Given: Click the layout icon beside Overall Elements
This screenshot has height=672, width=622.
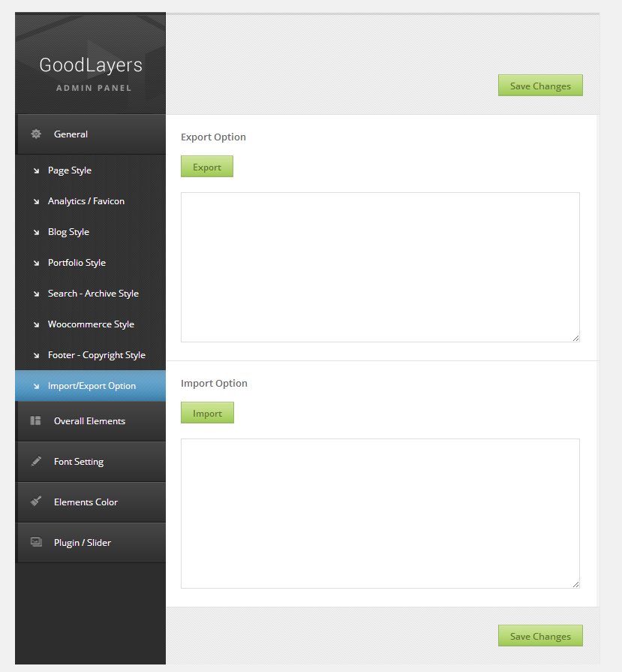Looking at the screenshot, I should [x=35, y=421].
